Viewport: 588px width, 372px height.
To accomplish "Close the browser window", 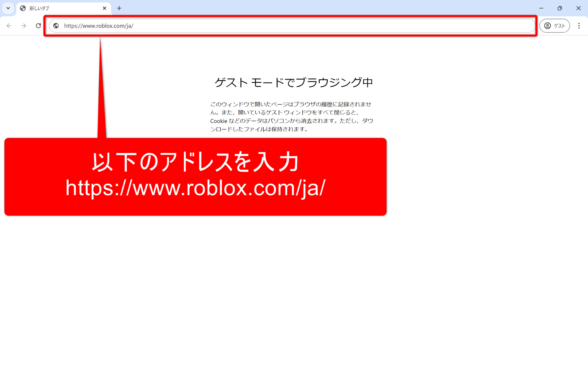I will [579, 8].
